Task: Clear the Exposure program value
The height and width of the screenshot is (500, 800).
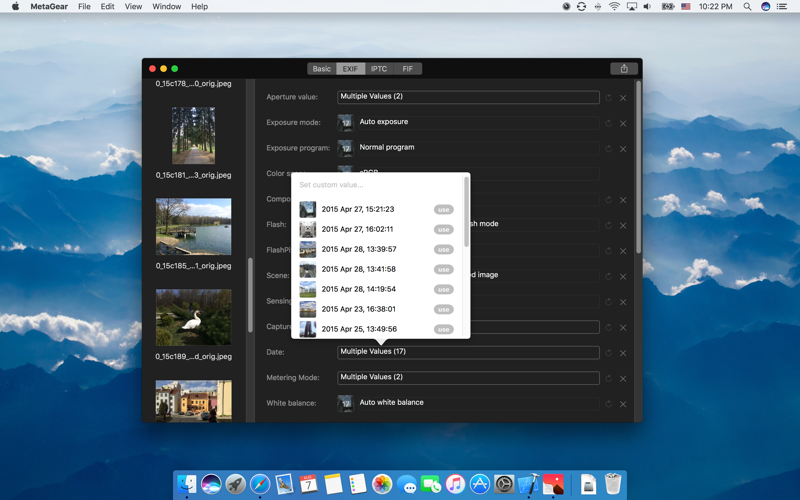Action: 623,149
